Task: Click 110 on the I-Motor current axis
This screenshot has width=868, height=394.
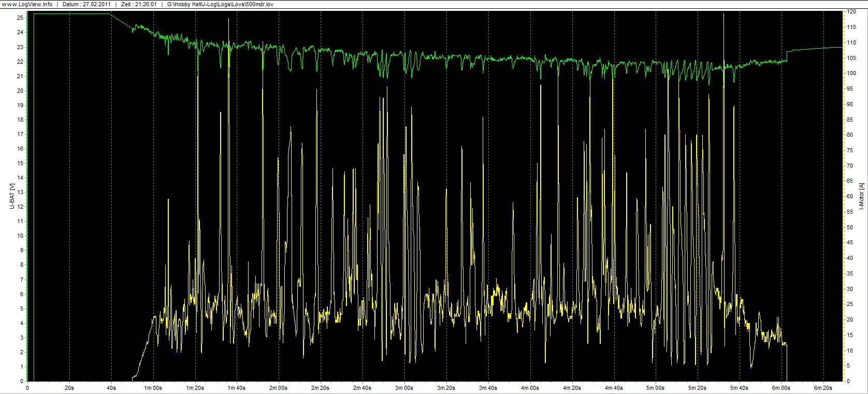Action: point(851,42)
